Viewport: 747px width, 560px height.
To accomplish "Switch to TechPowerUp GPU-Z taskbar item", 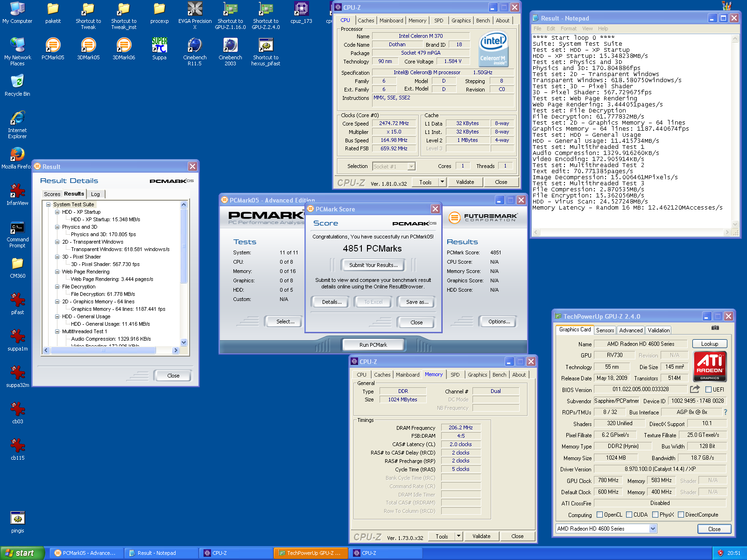I will click(x=310, y=553).
